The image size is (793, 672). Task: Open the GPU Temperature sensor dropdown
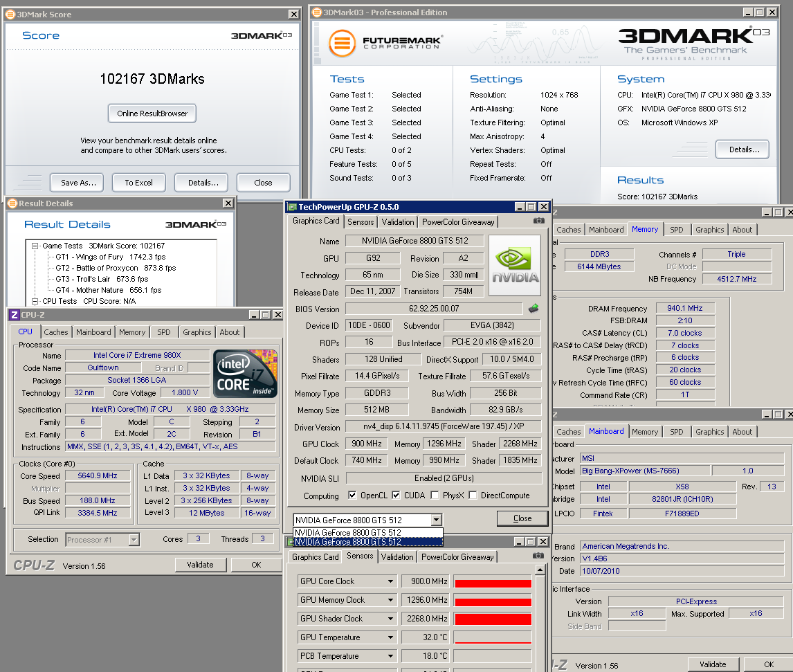[x=390, y=637]
